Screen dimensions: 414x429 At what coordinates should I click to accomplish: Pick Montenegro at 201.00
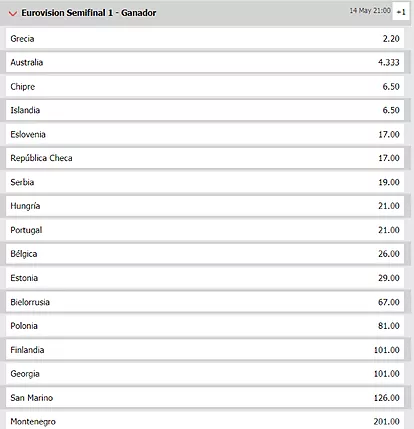[x=205, y=421]
